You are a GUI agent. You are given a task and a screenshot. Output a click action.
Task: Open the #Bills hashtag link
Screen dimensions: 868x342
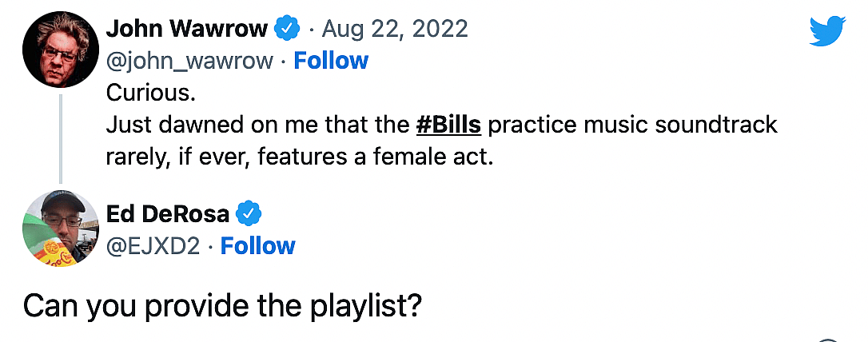coord(448,125)
